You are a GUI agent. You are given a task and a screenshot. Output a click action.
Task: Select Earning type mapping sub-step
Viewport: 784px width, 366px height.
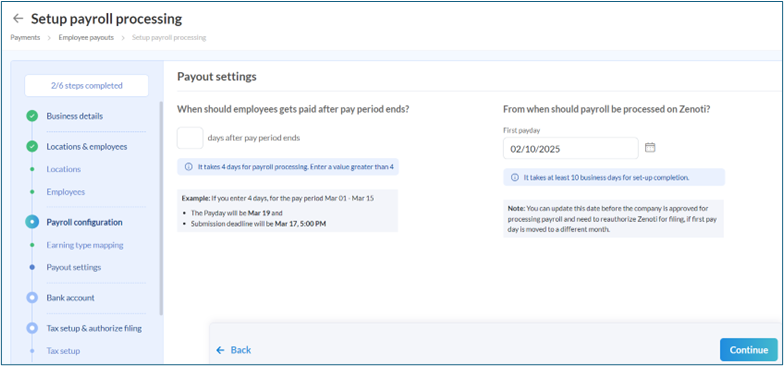pyautogui.click(x=85, y=245)
